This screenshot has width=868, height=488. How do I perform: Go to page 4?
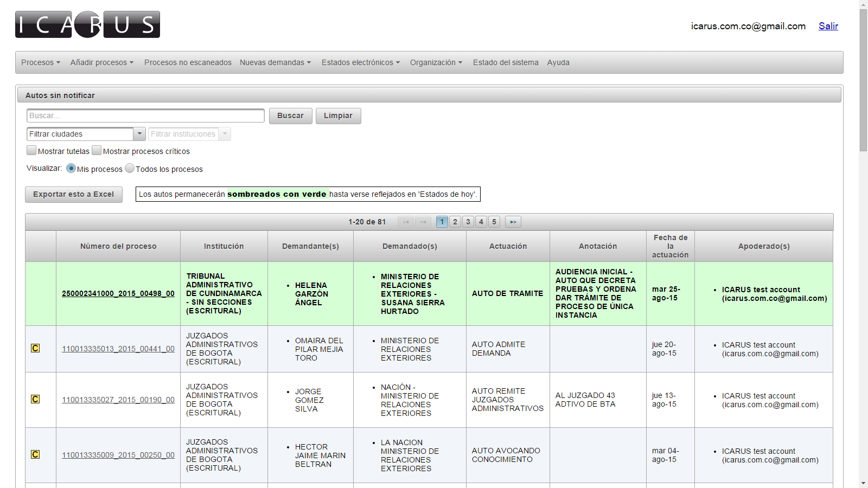[481, 222]
